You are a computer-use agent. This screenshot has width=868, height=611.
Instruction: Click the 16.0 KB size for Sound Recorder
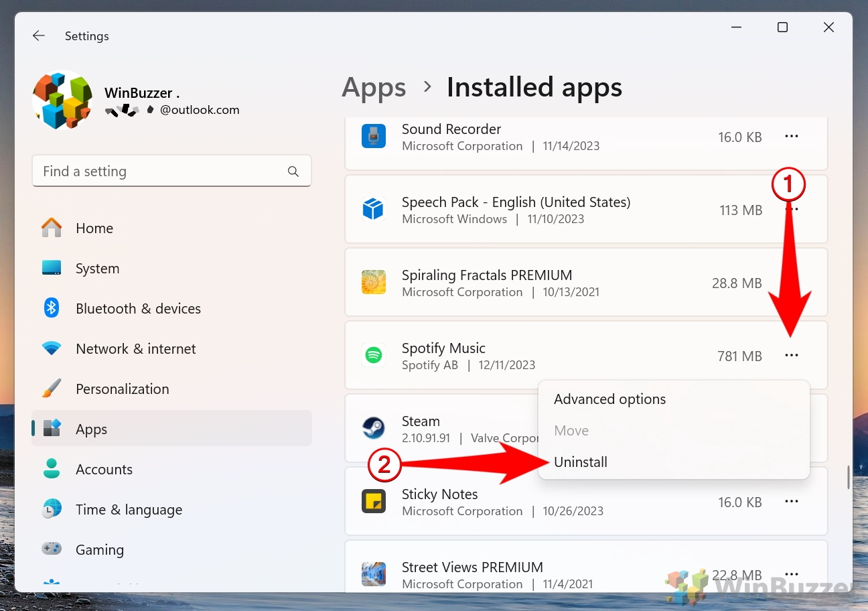[740, 137]
